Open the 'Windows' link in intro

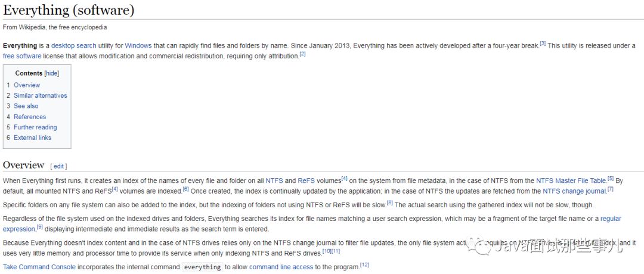(138, 45)
